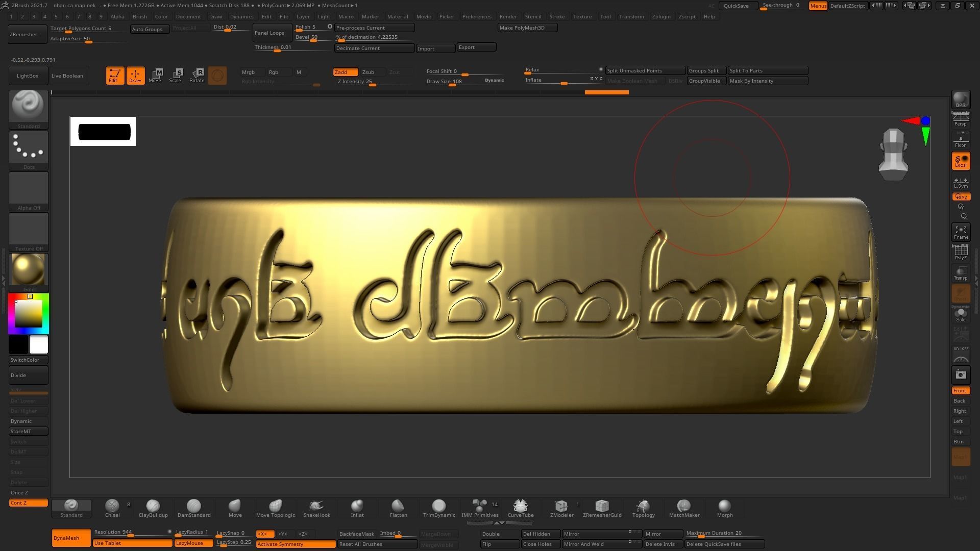Open Standard brush selection thumbnail
This screenshot has width=980, height=551.
29,106
